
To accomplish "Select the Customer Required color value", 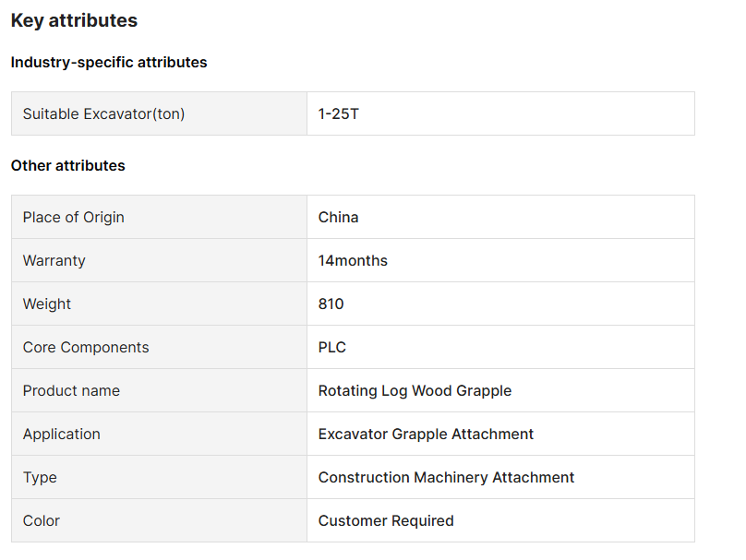I will (386, 521).
